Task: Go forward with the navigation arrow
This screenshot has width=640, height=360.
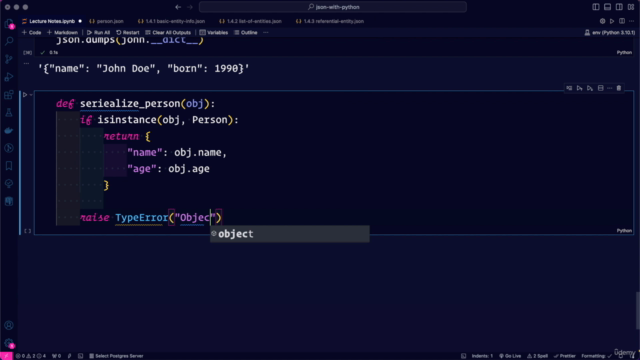Action: click(190, 7)
